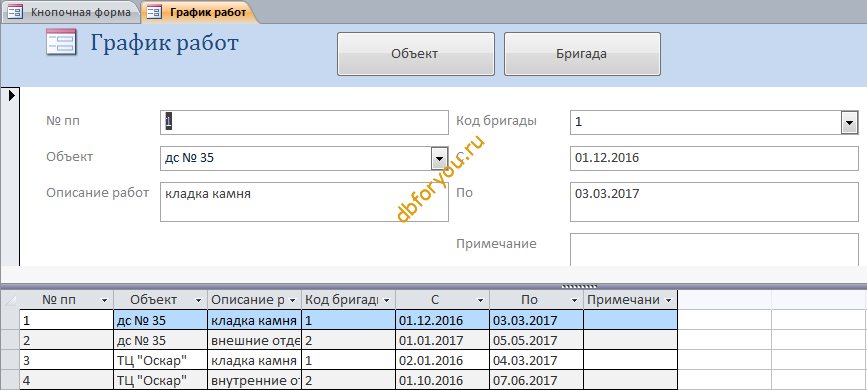Focus the № пп input field

point(304,122)
